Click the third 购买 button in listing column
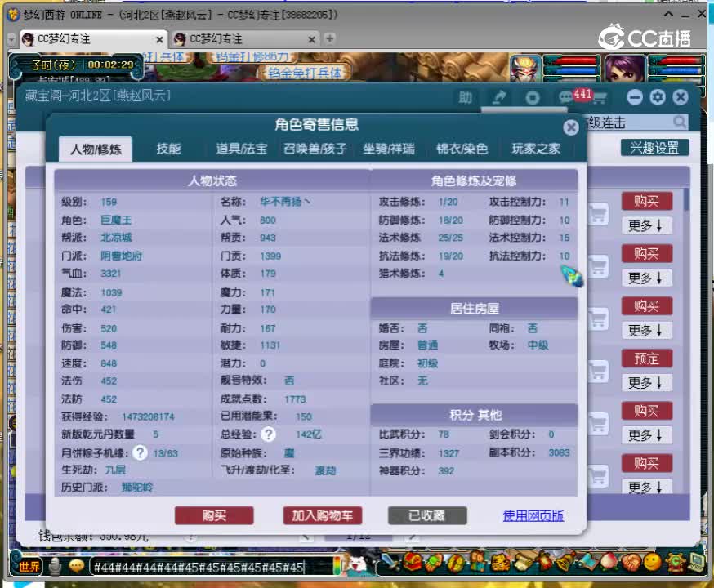The image size is (714, 588). [x=647, y=306]
